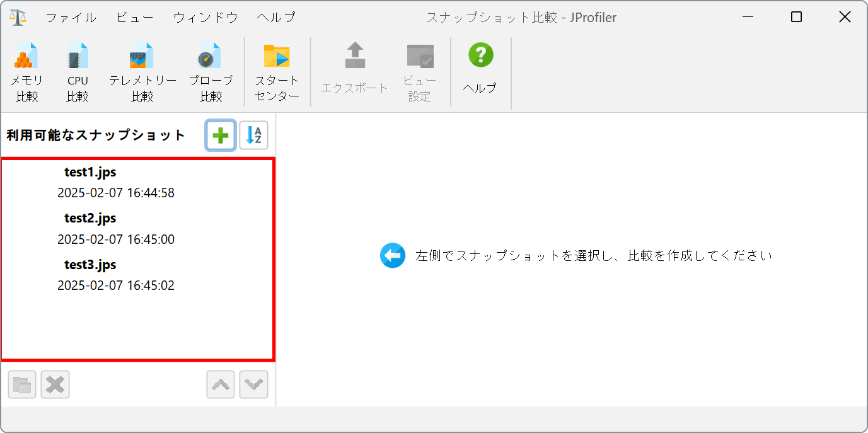868x433 pixels.
Task: Open the ファイル menu
Action: 71,18
